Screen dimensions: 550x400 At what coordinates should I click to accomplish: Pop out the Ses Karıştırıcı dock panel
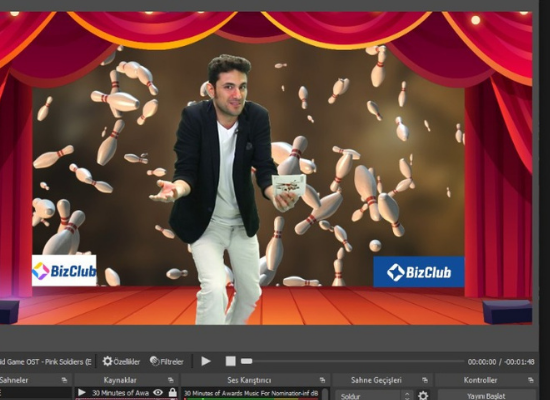(322, 380)
